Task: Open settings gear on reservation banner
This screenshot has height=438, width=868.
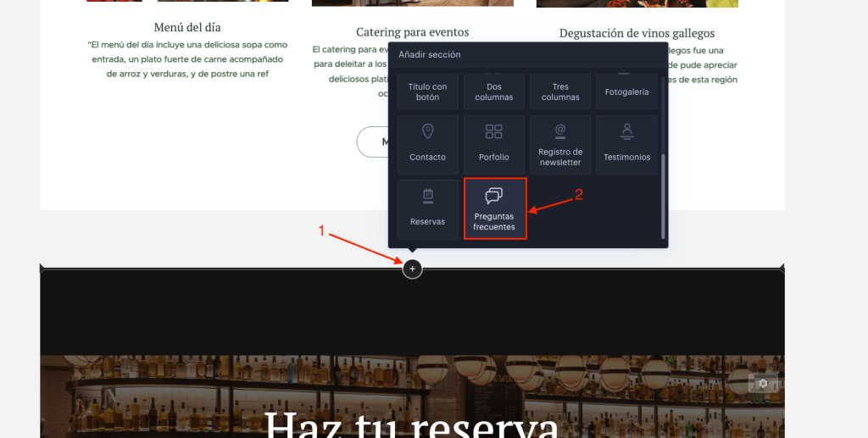Action: point(763,383)
